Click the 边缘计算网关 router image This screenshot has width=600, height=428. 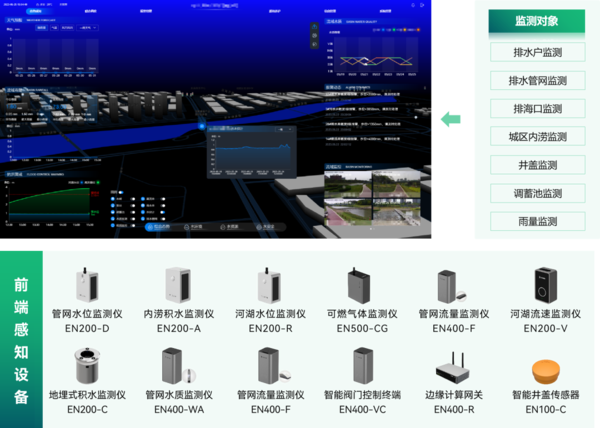(453, 367)
